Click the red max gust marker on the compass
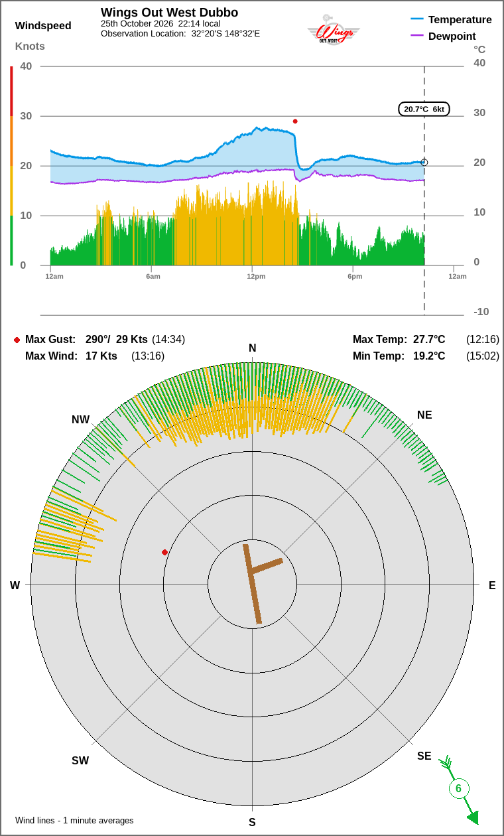The image size is (504, 836). (164, 552)
